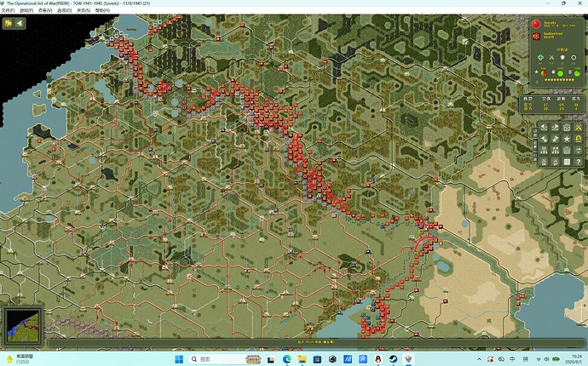Select the top side tab of the toolbar

[x=535, y=132]
